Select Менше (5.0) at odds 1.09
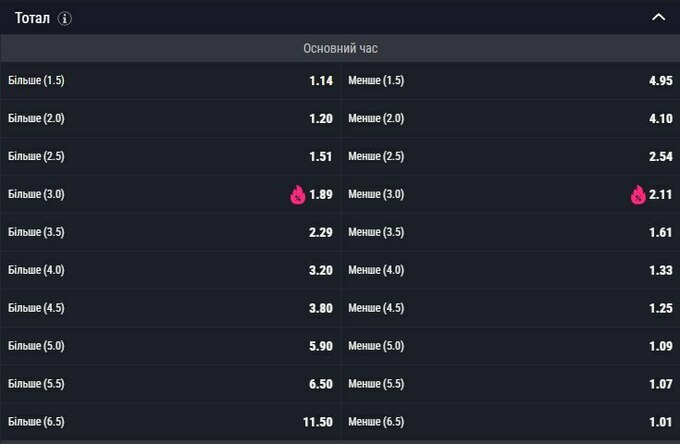The height and width of the screenshot is (444, 680). (x=510, y=347)
